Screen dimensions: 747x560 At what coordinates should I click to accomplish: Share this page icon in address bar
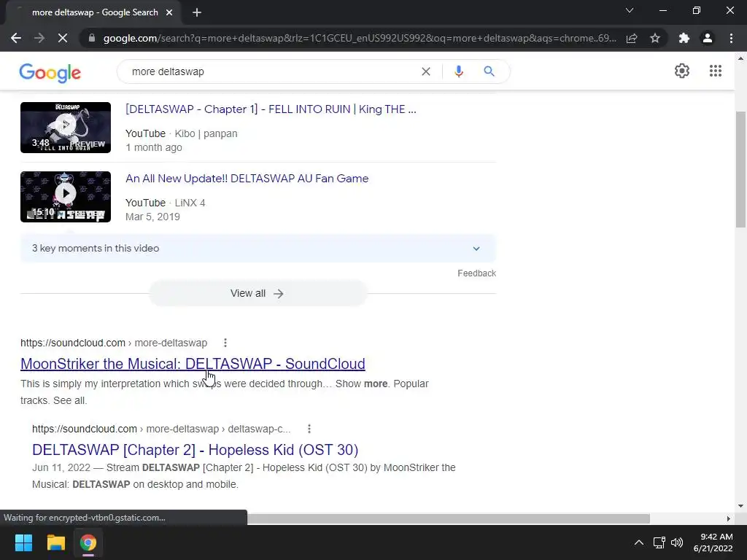click(x=632, y=38)
